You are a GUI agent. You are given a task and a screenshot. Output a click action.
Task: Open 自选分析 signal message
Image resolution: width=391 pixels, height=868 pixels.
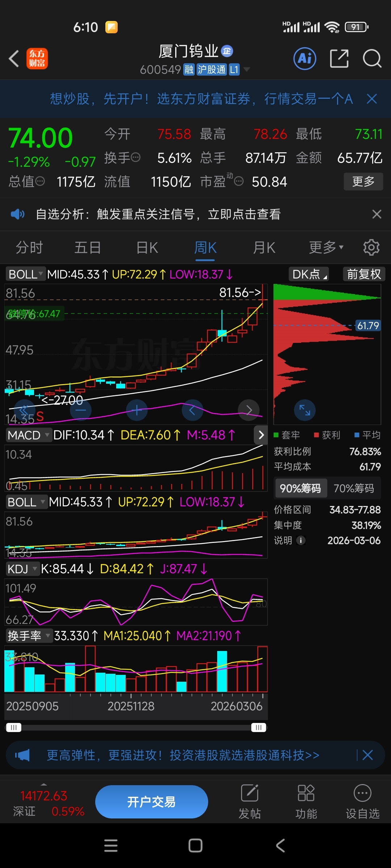pyautogui.click(x=158, y=214)
